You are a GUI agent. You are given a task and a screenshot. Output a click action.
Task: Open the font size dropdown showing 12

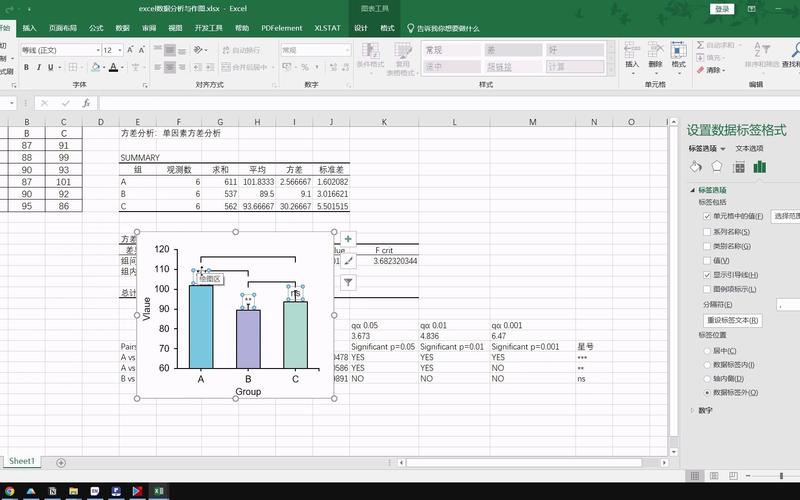click(120, 50)
